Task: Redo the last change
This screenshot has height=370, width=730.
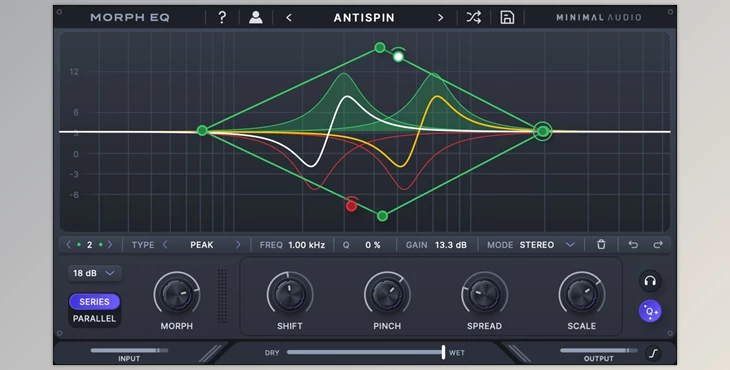Action: coord(658,244)
